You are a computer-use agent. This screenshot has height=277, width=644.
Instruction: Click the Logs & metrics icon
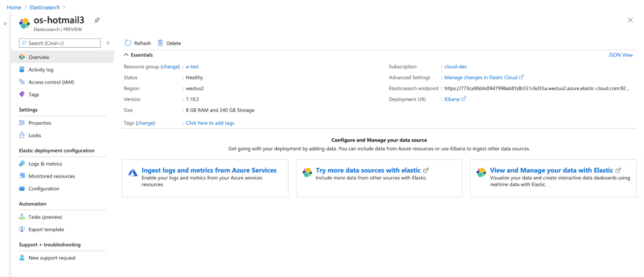[x=22, y=164]
